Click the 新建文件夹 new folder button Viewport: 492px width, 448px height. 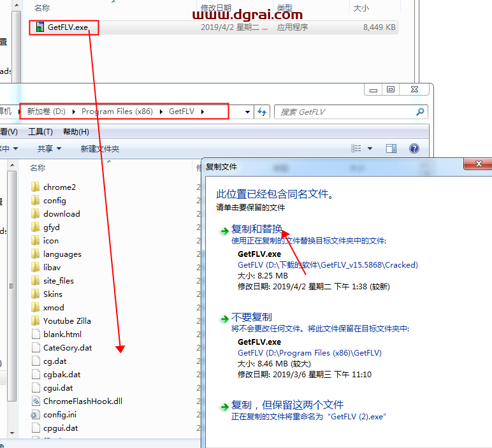tap(100, 148)
